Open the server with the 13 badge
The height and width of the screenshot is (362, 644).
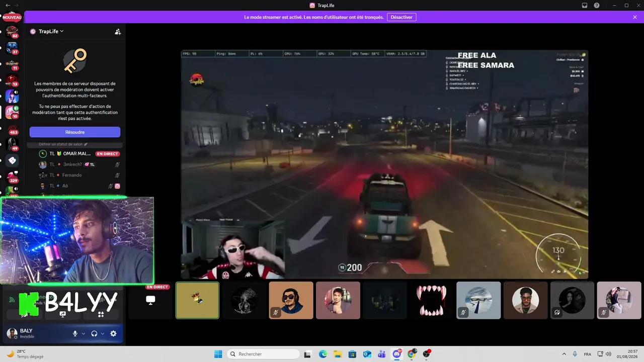12,80
